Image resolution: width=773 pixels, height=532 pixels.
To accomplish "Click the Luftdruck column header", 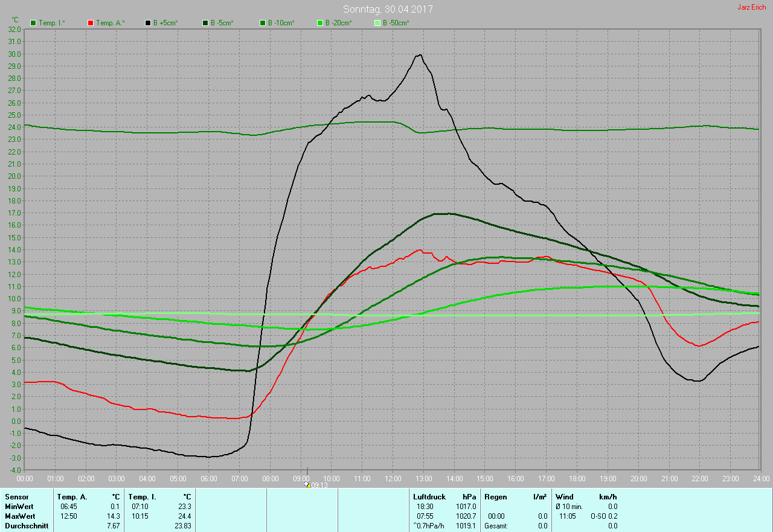I will click(x=429, y=496).
